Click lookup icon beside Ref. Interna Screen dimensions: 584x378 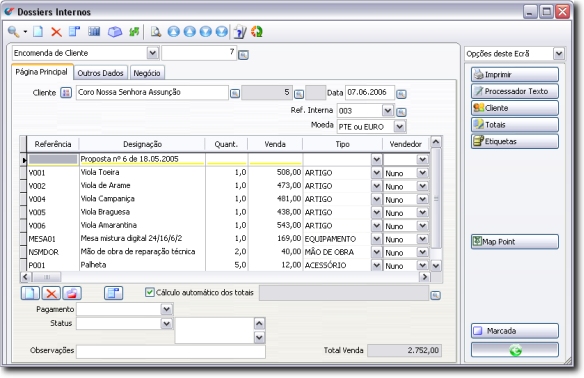[401, 112]
